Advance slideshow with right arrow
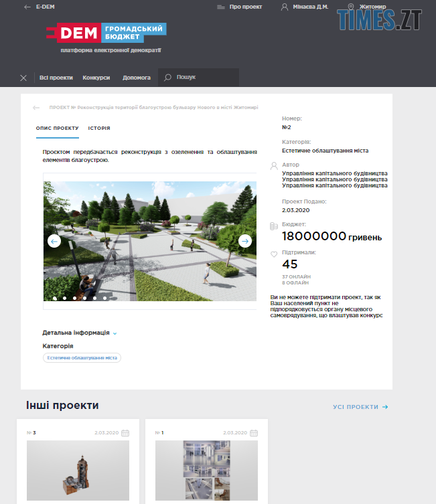This screenshot has height=504, width=436. coord(245,241)
